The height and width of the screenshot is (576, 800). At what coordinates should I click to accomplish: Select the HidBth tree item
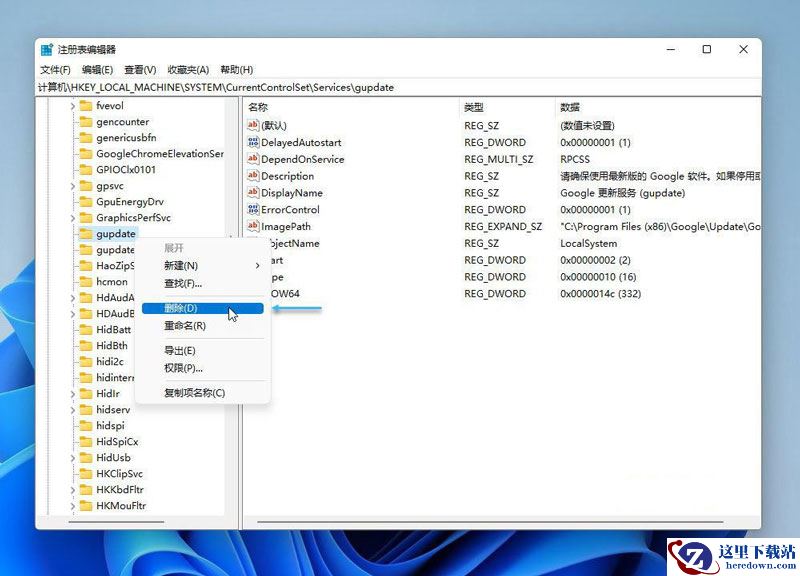pos(112,346)
